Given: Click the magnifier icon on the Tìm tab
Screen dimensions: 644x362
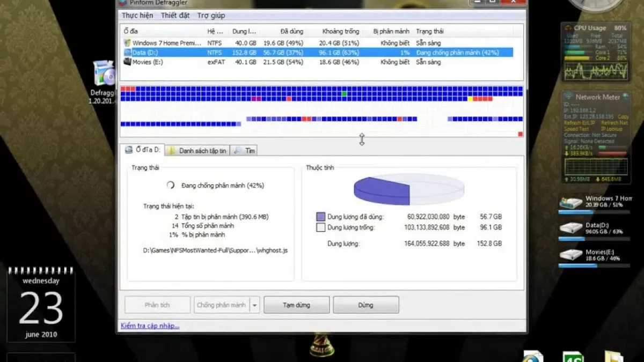Looking at the screenshot, I should [x=238, y=150].
